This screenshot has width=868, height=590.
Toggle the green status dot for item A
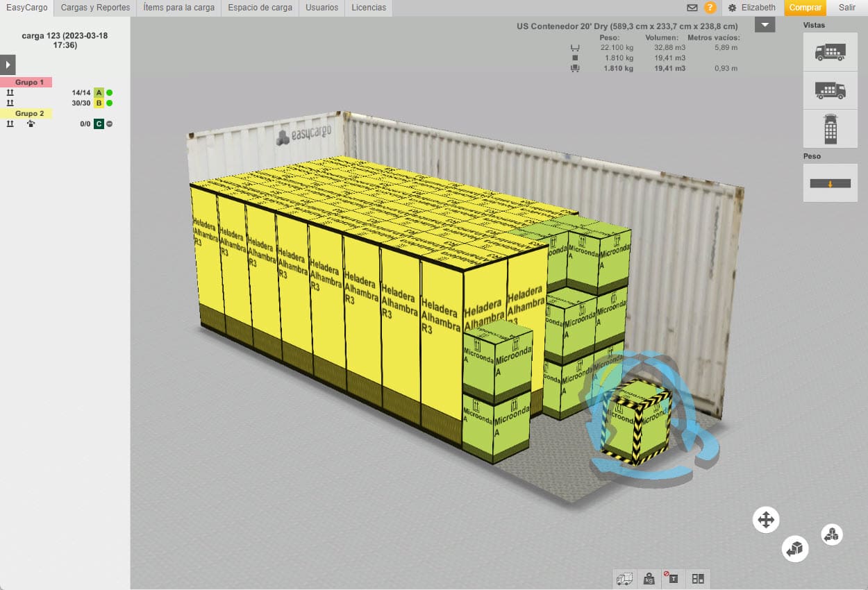(110, 92)
